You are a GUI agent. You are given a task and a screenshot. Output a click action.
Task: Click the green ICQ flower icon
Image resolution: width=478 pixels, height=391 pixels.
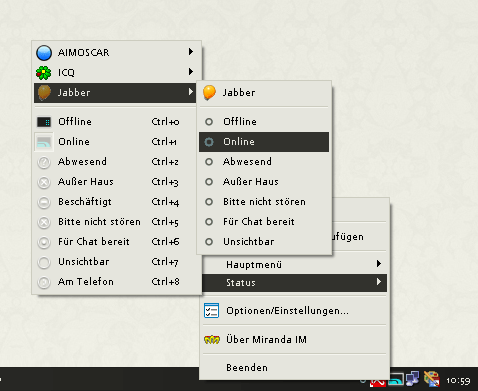coord(44,73)
